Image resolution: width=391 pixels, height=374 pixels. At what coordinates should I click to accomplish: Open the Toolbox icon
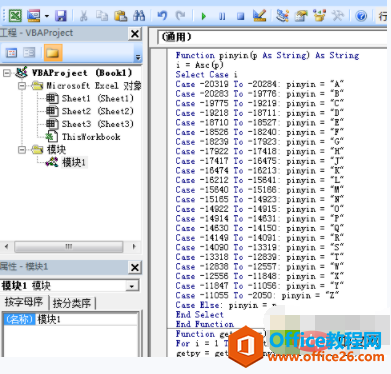[338, 16]
